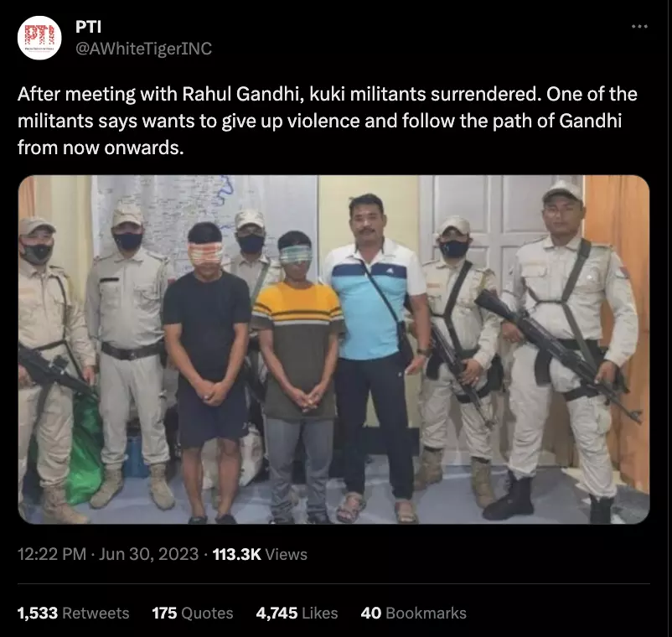The height and width of the screenshot is (637, 672).
Task: View the 113.3K Views analytics
Action: point(260,554)
